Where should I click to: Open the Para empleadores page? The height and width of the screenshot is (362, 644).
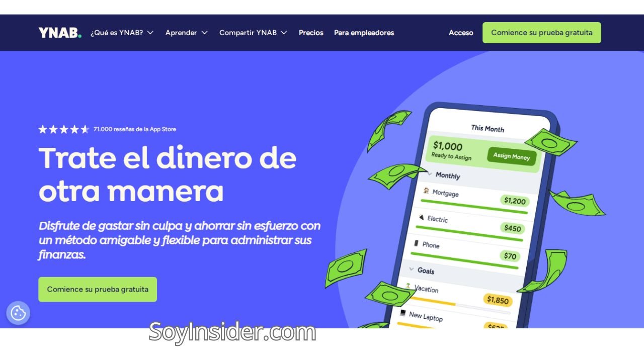pyautogui.click(x=364, y=33)
